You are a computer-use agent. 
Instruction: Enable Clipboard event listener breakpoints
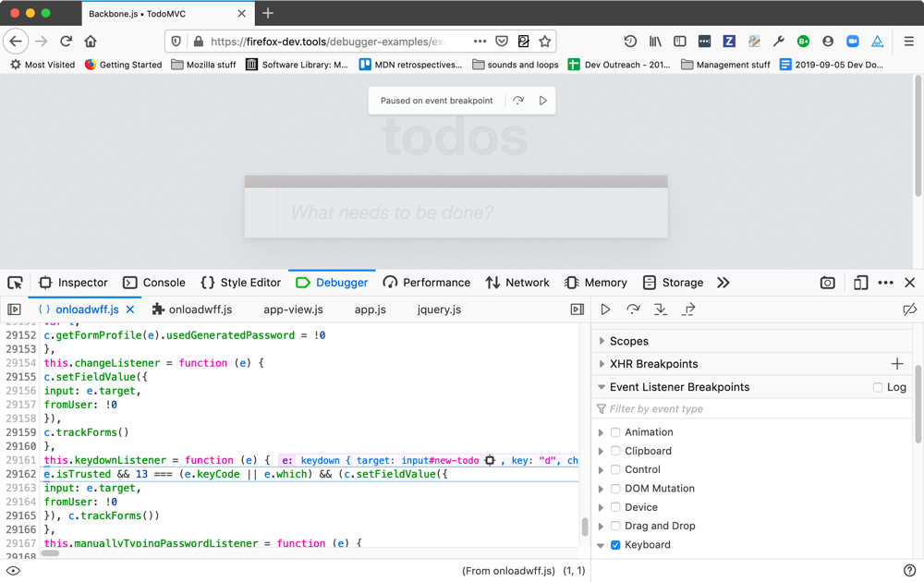click(615, 451)
